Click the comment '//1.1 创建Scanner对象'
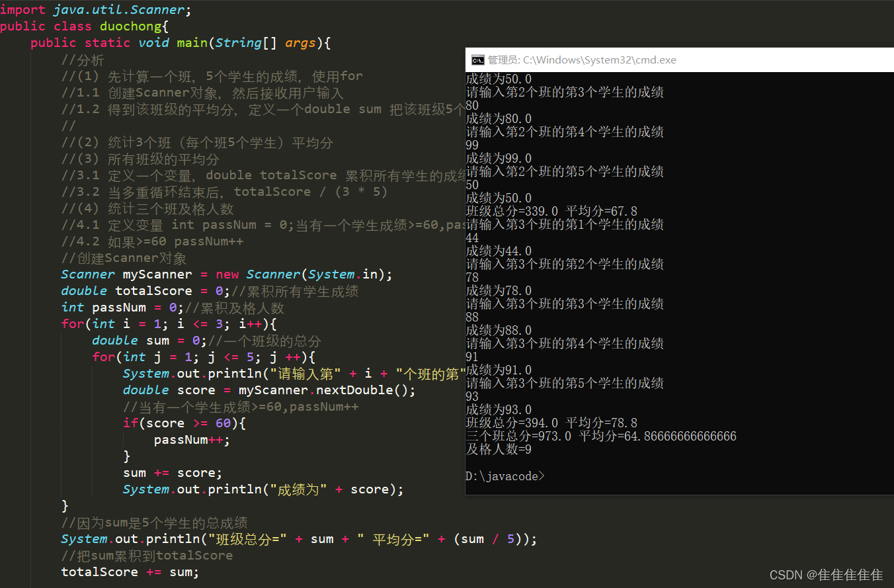 [202, 93]
